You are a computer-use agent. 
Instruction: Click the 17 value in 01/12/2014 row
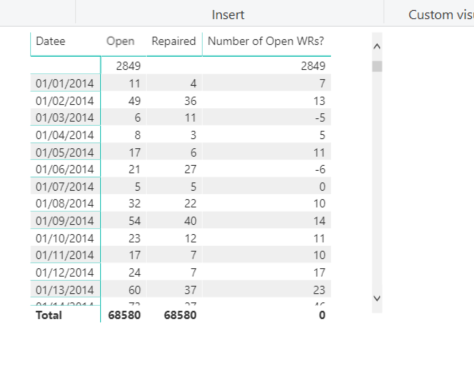319,273
